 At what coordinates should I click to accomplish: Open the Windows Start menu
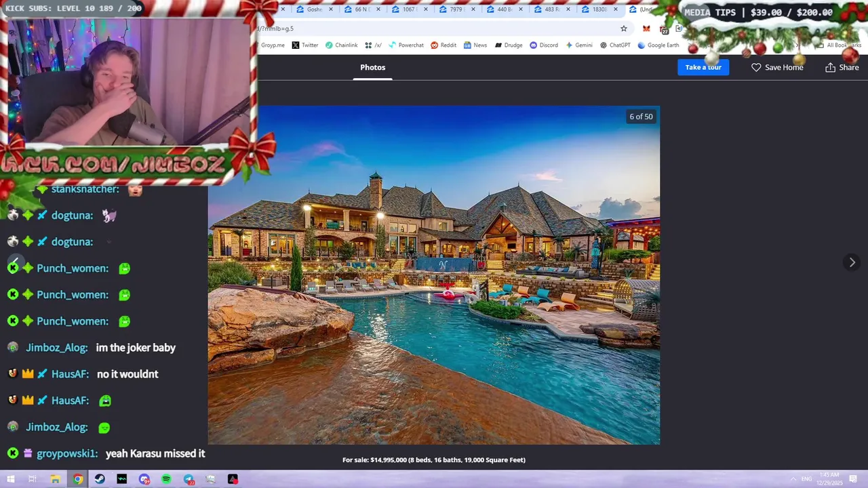point(10,479)
